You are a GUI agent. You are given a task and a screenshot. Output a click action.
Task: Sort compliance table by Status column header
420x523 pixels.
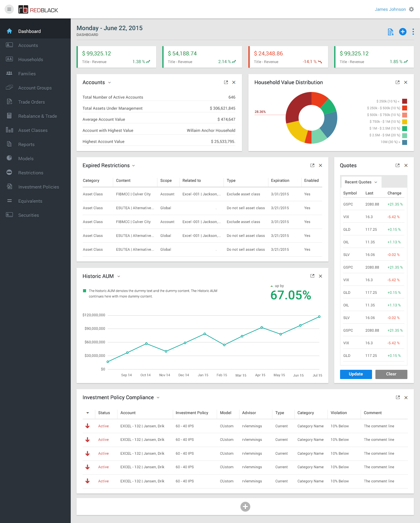[104, 413]
